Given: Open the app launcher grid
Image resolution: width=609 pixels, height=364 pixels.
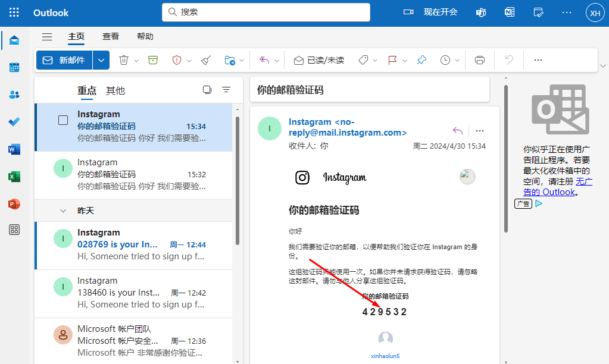Looking at the screenshot, I should 14,12.
